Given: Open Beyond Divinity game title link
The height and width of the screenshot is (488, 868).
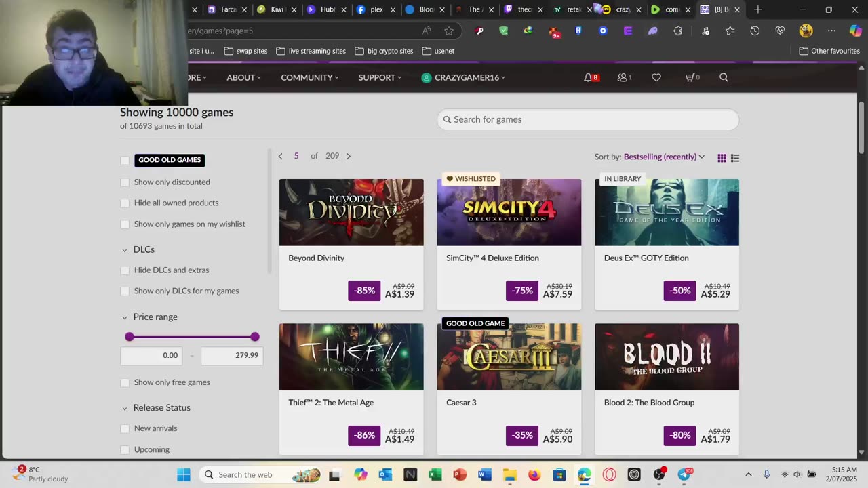Looking at the screenshot, I should pos(317,258).
